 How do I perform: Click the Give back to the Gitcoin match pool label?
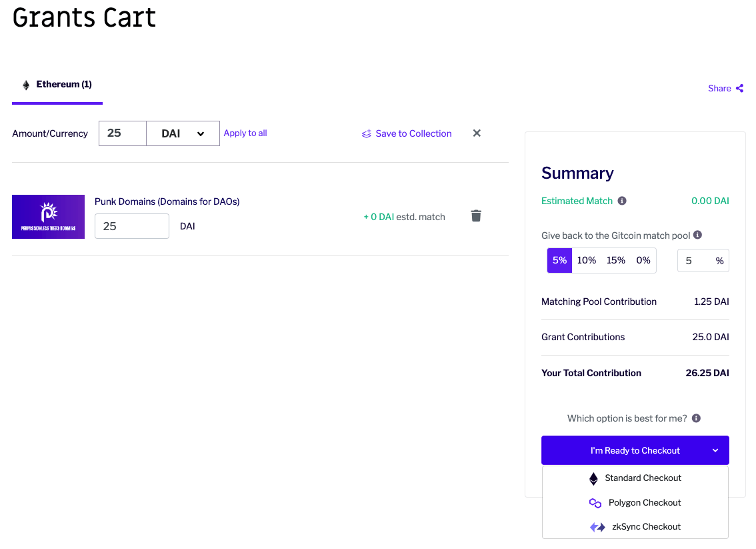(616, 235)
